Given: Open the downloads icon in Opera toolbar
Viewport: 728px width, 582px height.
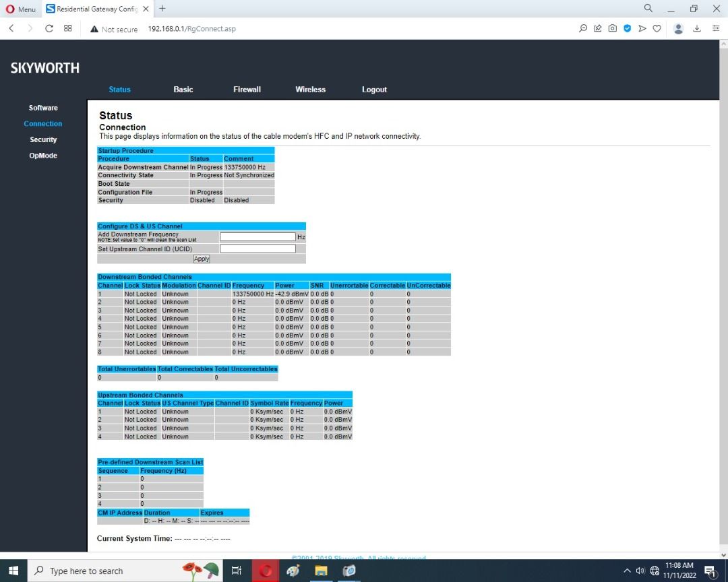Looking at the screenshot, I should 697,28.
